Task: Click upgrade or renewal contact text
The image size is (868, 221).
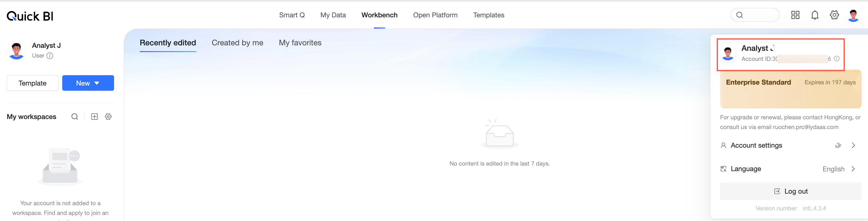Action: coord(790,122)
